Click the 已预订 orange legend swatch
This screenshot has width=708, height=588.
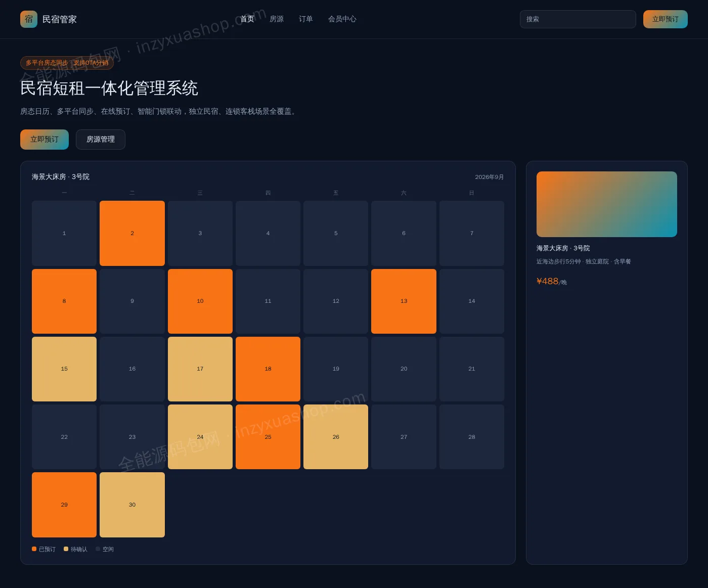(x=34, y=549)
